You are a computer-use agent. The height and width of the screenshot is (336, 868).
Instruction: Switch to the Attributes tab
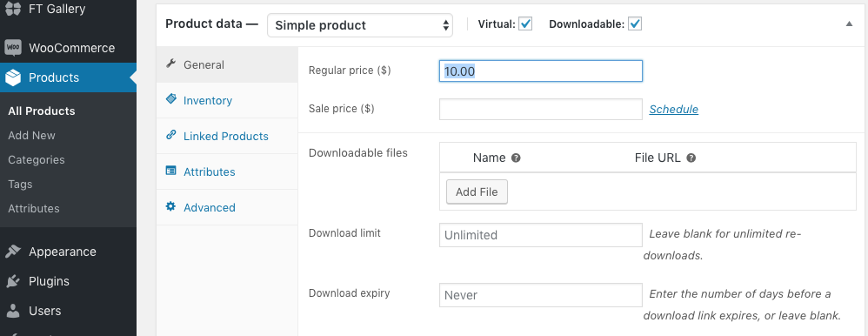click(227, 171)
